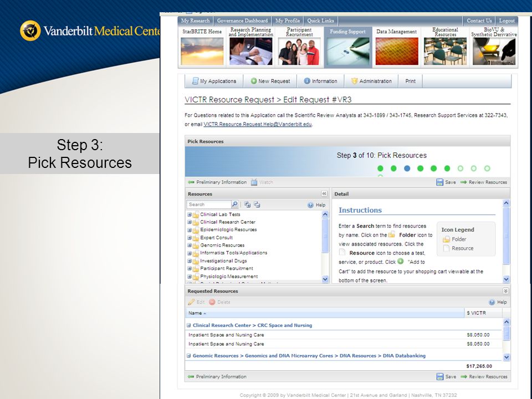The height and width of the screenshot is (399, 532).
Task: Click the Participant Recruitment image
Action: pos(299,51)
